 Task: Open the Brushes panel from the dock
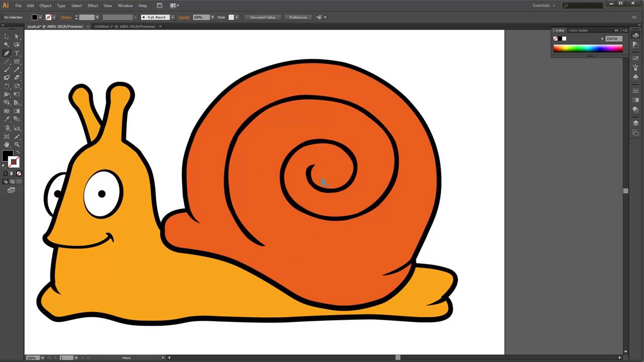636,67
